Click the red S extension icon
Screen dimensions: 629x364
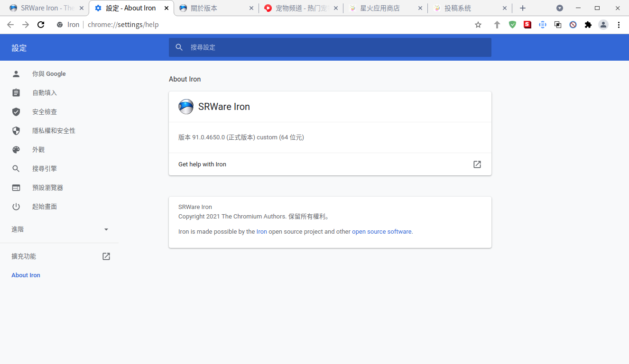[527, 25]
